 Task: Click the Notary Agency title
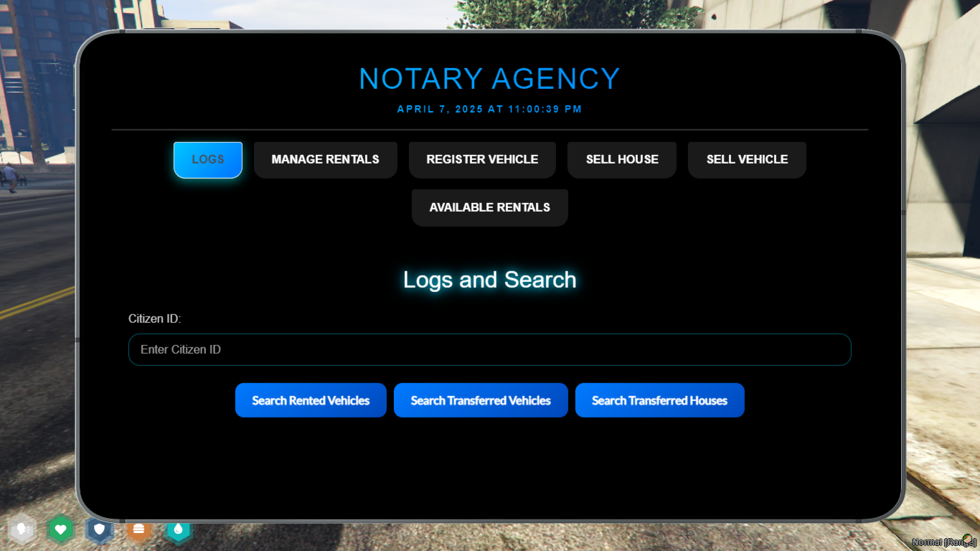(489, 79)
